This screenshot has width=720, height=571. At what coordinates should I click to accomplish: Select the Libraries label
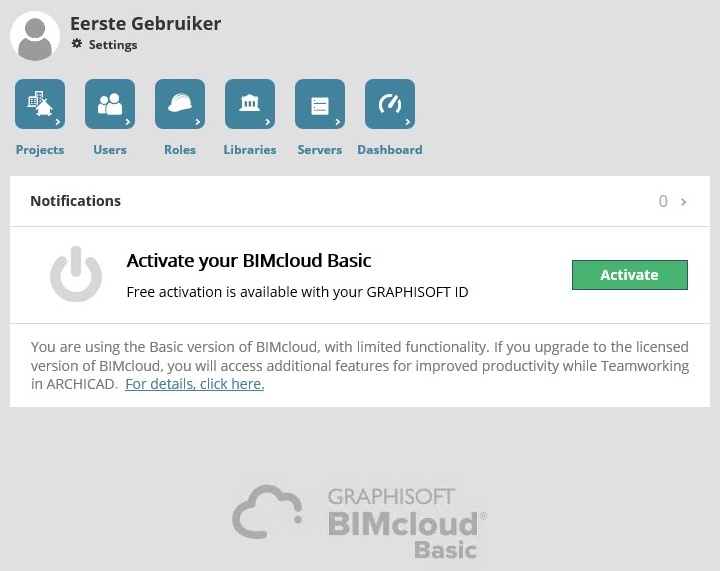pyautogui.click(x=250, y=150)
